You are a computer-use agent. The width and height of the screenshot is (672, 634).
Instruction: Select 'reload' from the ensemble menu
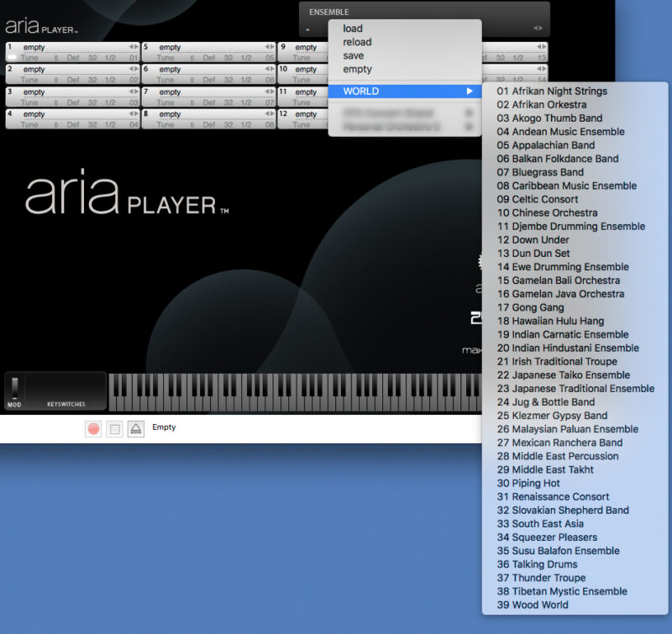[356, 41]
